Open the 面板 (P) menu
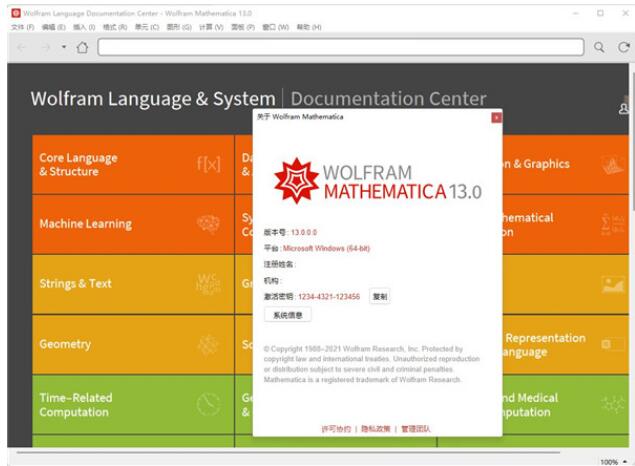The image size is (635, 466). (x=243, y=27)
